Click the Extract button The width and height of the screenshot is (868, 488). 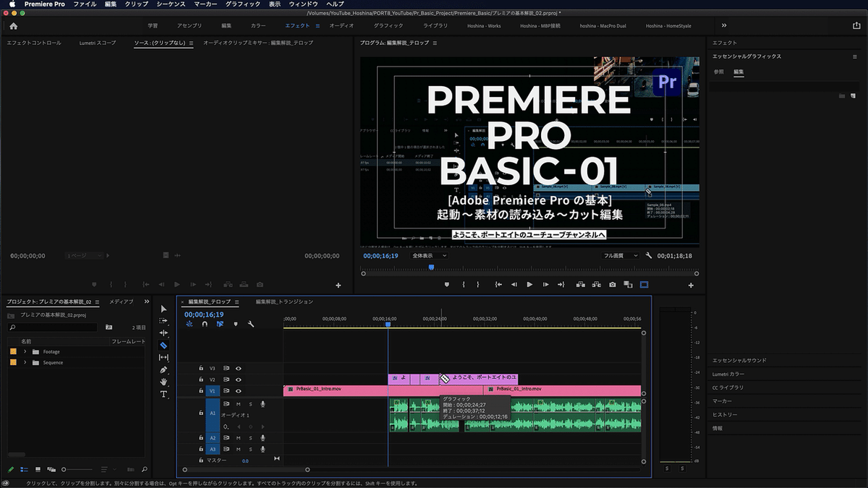point(596,285)
